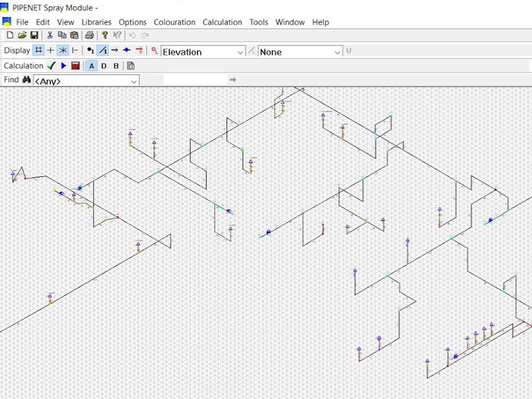Open the <Any> find type dropdown
Screen dimensions: 532x399
click(134, 81)
